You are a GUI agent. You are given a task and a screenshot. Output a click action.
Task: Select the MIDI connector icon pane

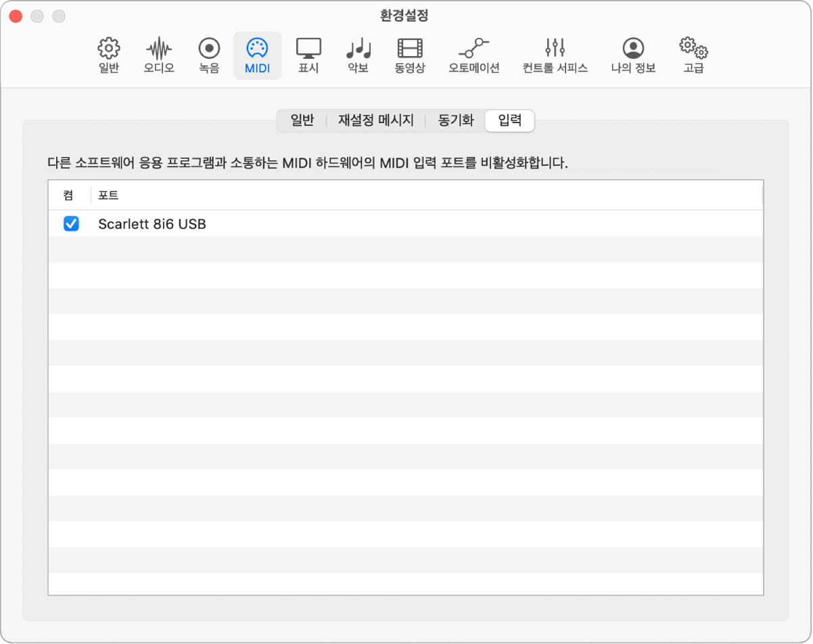(x=258, y=55)
